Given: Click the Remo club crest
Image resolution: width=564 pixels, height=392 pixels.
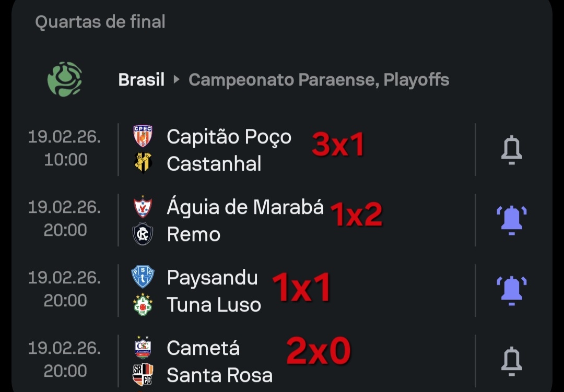Looking at the screenshot, I should pyautogui.click(x=143, y=234).
